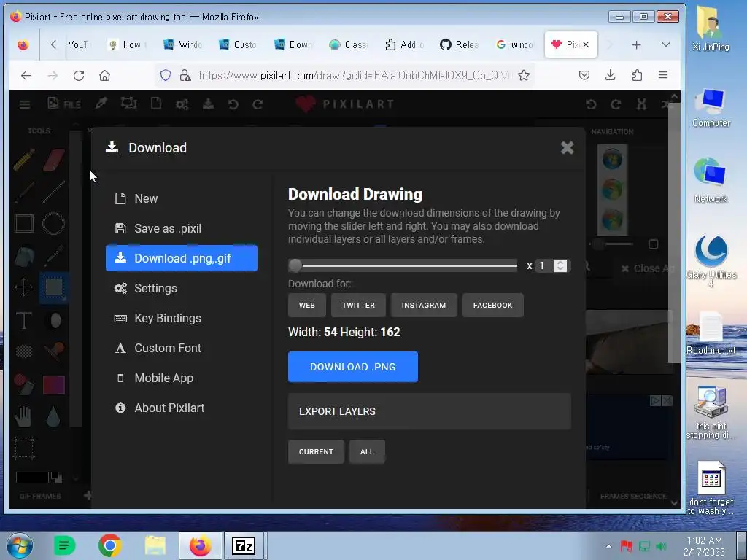This screenshot has width=747, height=560.
Task: Click the scale multiplier spinner arrows
Action: click(x=561, y=265)
